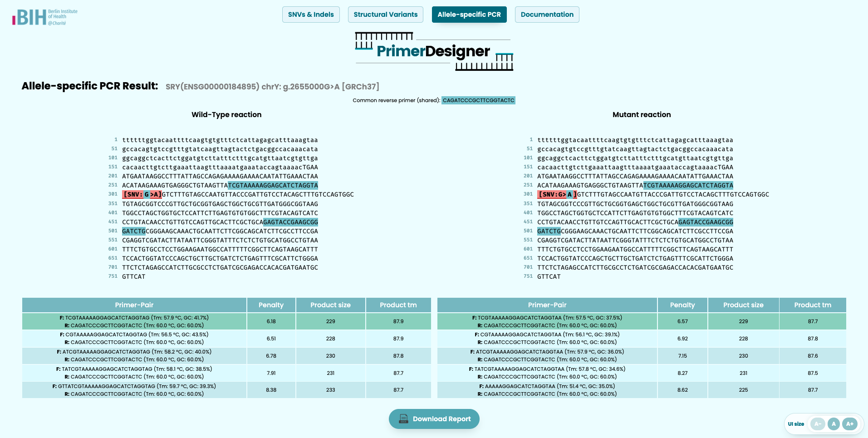
Task: Click the Wild-Type table Product tm header
Action: pyautogui.click(x=398, y=305)
